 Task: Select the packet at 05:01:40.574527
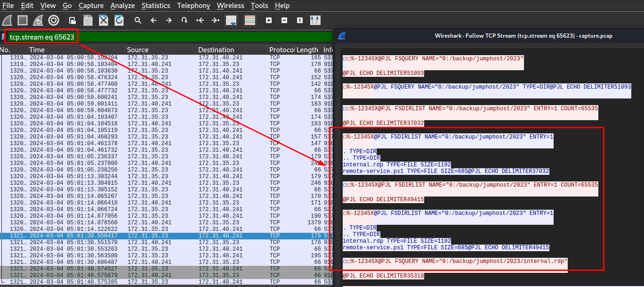pos(166,268)
